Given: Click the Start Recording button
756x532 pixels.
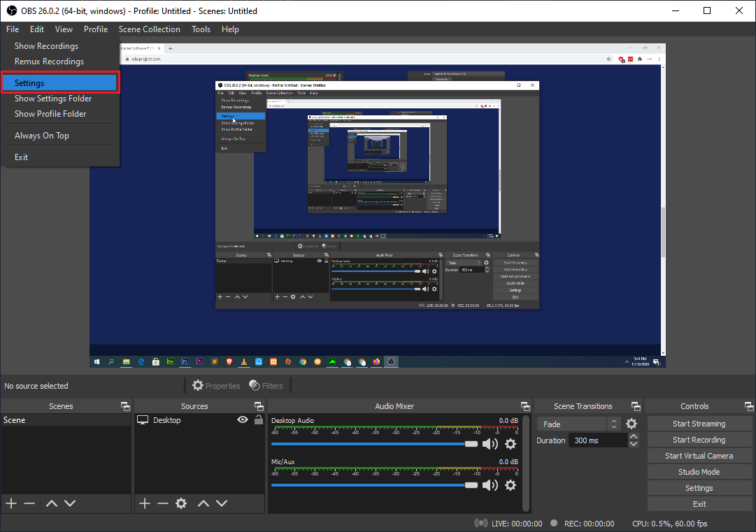Looking at the screenshot, I should coord(699,440).
